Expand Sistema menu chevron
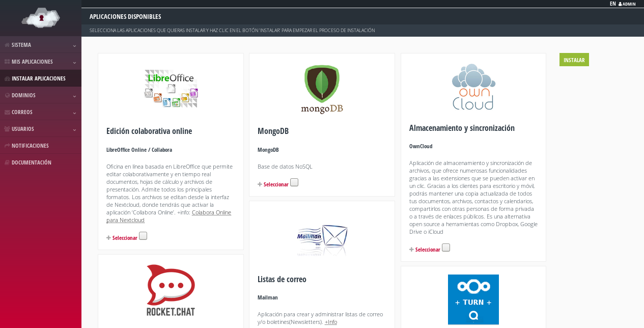Viewport: 644px width, 328px height. click(74, 45)
